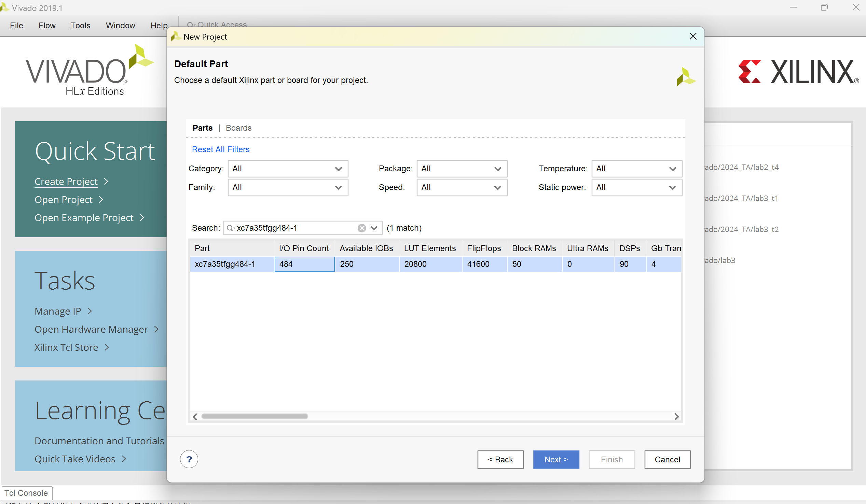
Task: Clear the search field with X icon
Action: (x=361, y=228)
